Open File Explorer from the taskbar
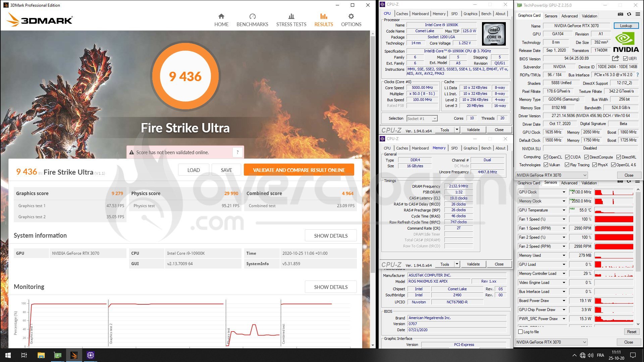 [41, 355]
